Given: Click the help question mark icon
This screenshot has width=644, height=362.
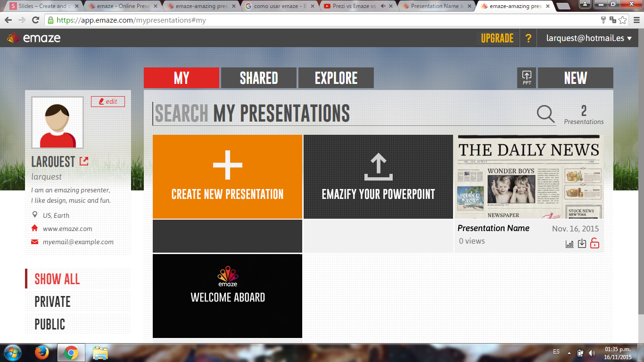Looking at the screenshot, I should [x=528, y=38].
